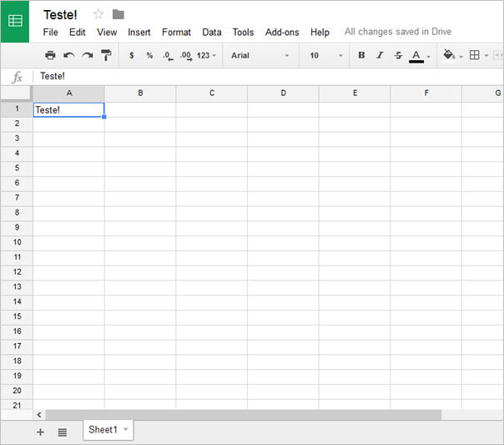This screenshot has width=504, height=445.
Task: Expand the borders dropdown arrow
Action: click(486, 56)
